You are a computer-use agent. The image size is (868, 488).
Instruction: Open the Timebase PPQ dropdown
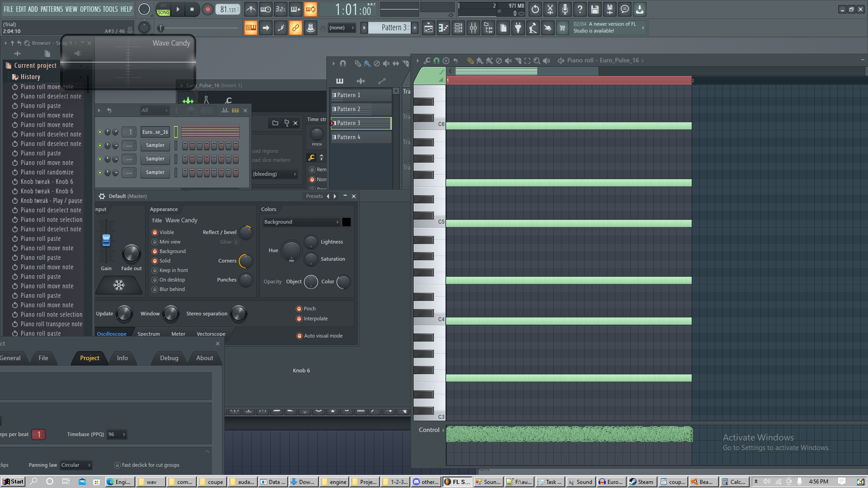(x=117, y=435)
